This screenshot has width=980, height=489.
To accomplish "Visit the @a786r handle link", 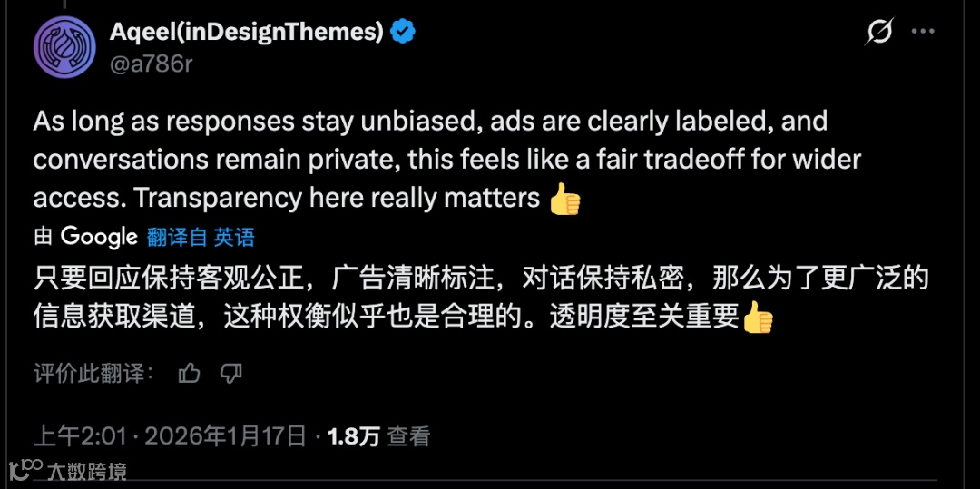I will tap(151, 64).
